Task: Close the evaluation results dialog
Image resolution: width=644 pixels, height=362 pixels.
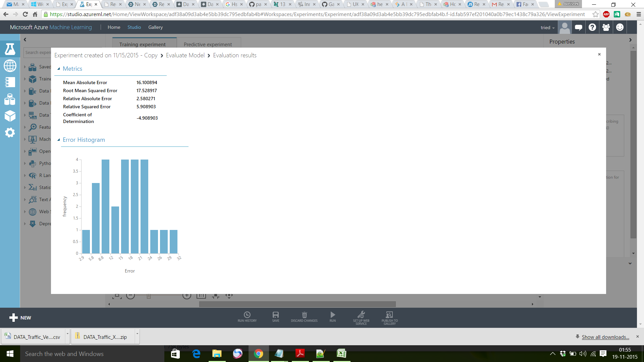Action: 599,54
